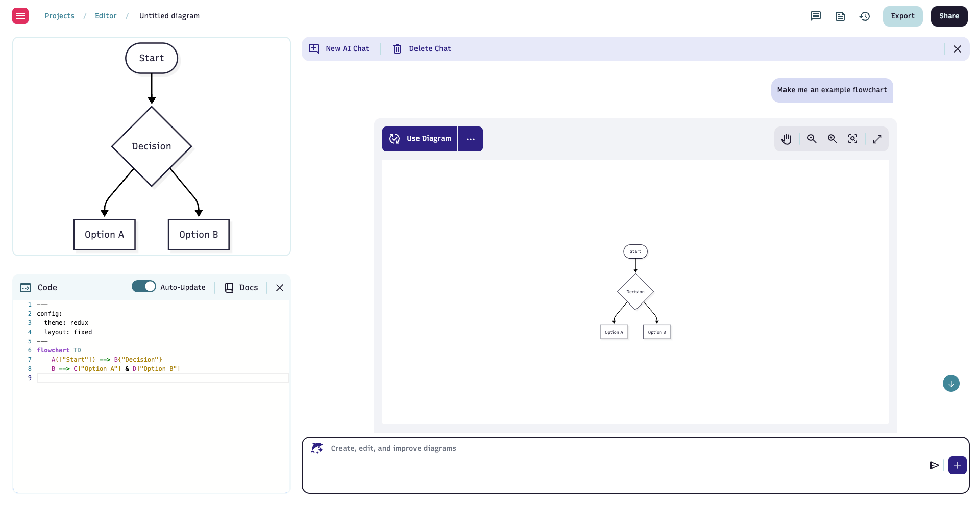Image resolution: width=980 pixels, height=506 pixels.
Task: Select the pan hand tool
Action: (787, 139)
